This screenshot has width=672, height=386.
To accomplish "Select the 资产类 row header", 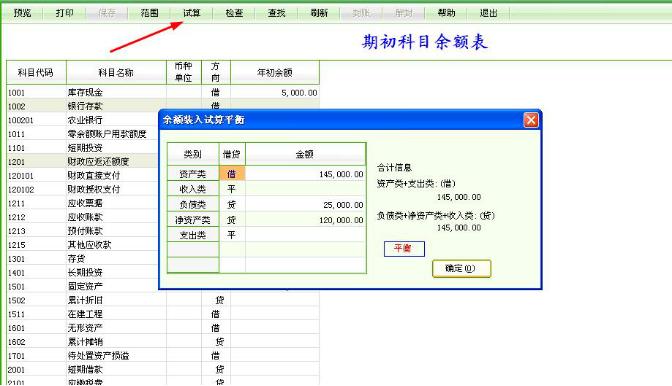I will click(193, 174).
